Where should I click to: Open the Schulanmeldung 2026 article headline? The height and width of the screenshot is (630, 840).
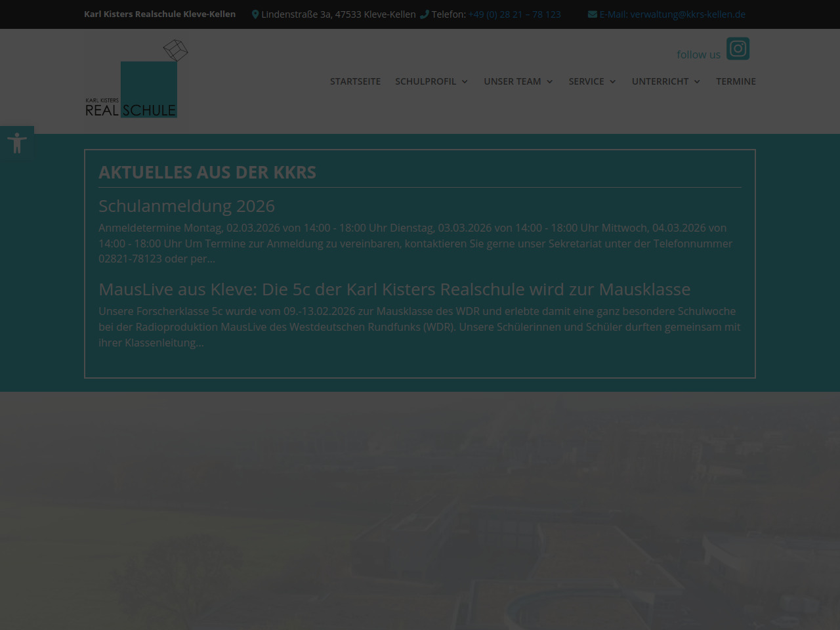tap(186, 206)
